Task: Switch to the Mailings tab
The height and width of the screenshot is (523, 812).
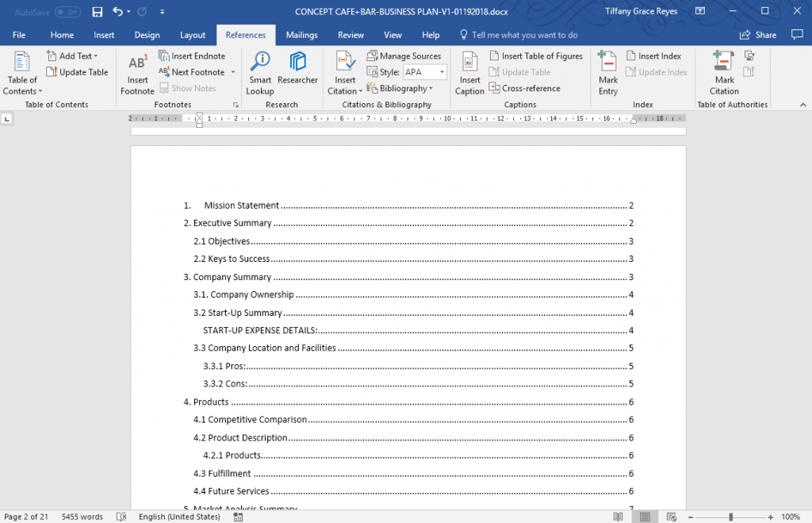Action: pos(301,34)
